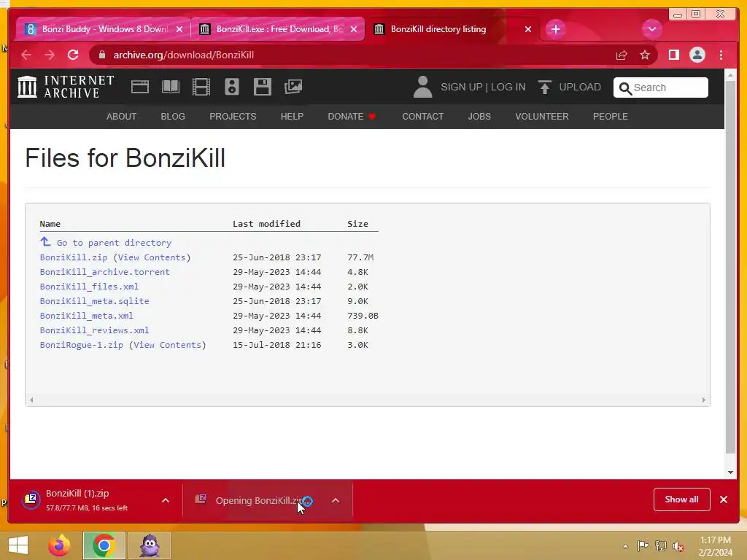Open BonziKill_files.xml link

pos(89,287)
